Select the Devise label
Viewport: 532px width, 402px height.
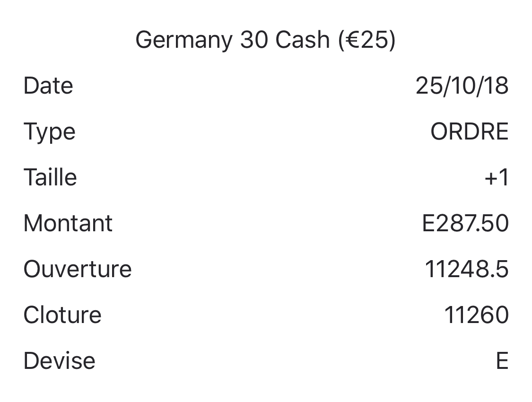pos(60,361)
